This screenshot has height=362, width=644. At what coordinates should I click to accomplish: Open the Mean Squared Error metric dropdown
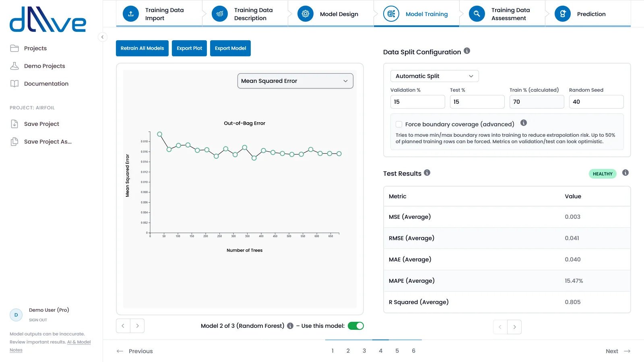[295, 81]
